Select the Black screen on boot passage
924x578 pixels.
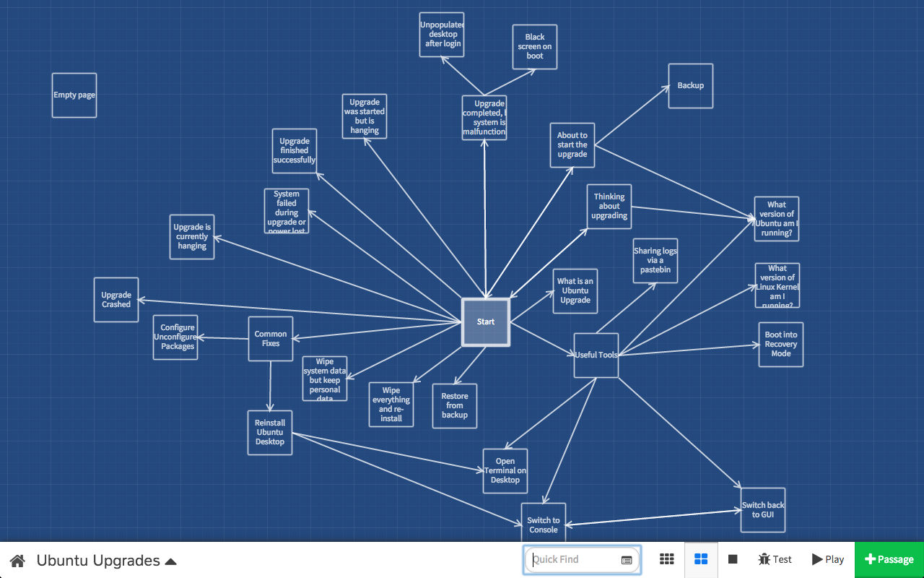coord(535,47)
